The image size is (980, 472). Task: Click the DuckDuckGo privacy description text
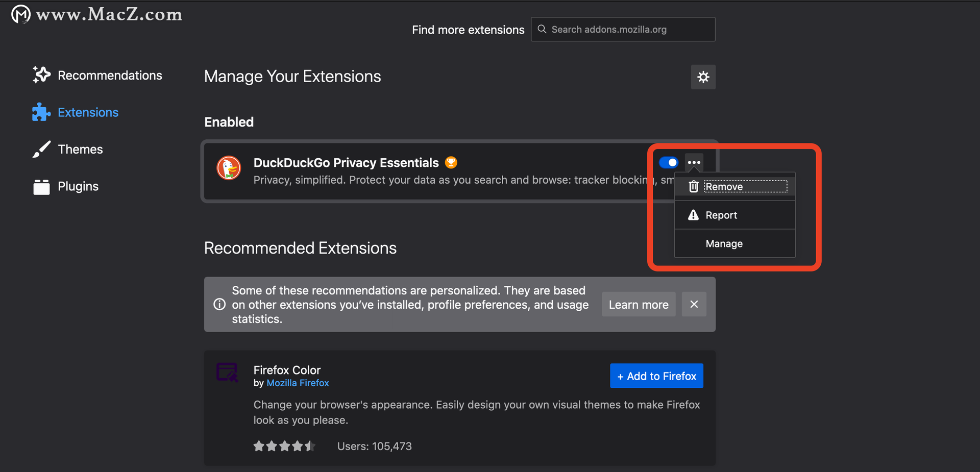[463, 180]
